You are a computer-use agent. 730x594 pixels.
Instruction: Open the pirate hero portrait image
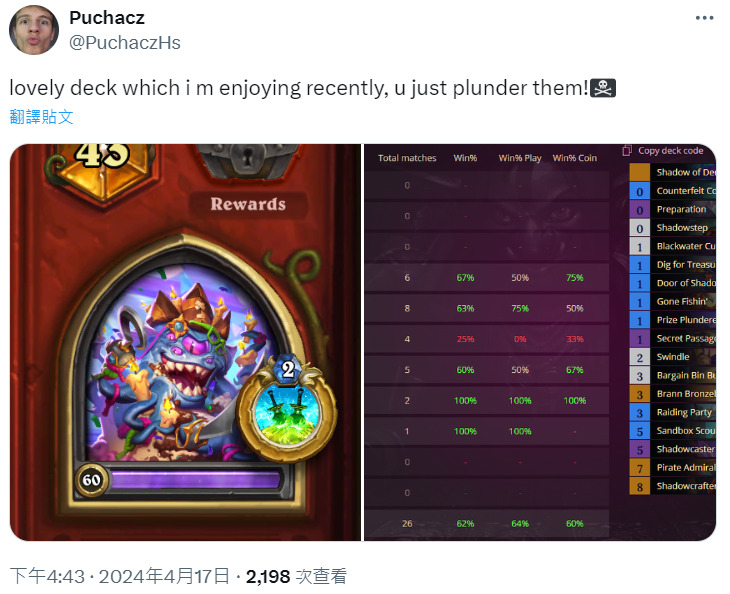(x=185, y=342)
